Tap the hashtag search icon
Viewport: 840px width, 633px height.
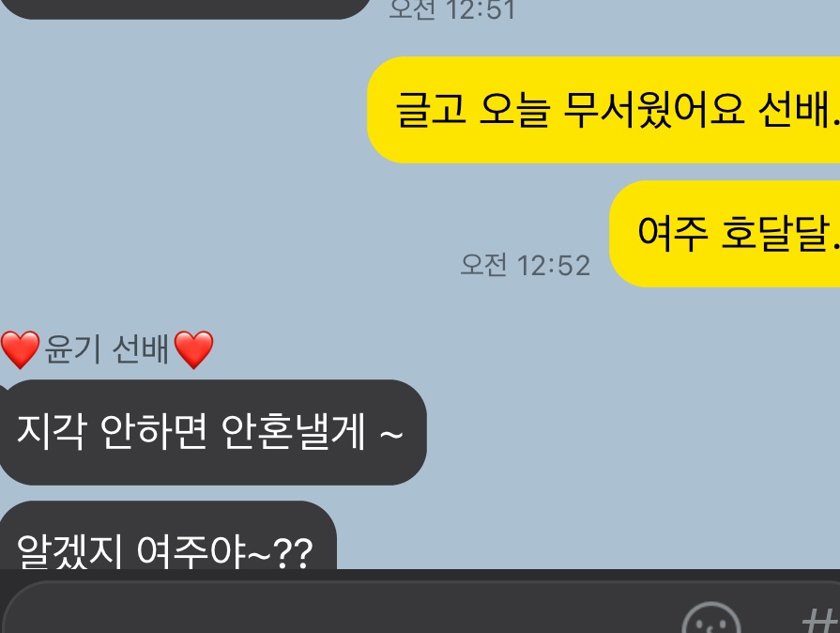point(820,621)
